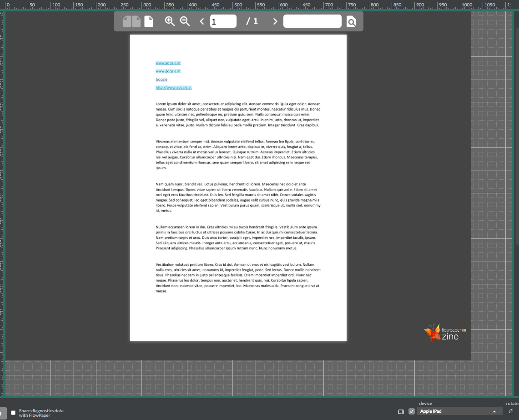This screenshot has height=420, width=519.
Task: Click the zoom in magnifier icon
Action: coord(170,21)
